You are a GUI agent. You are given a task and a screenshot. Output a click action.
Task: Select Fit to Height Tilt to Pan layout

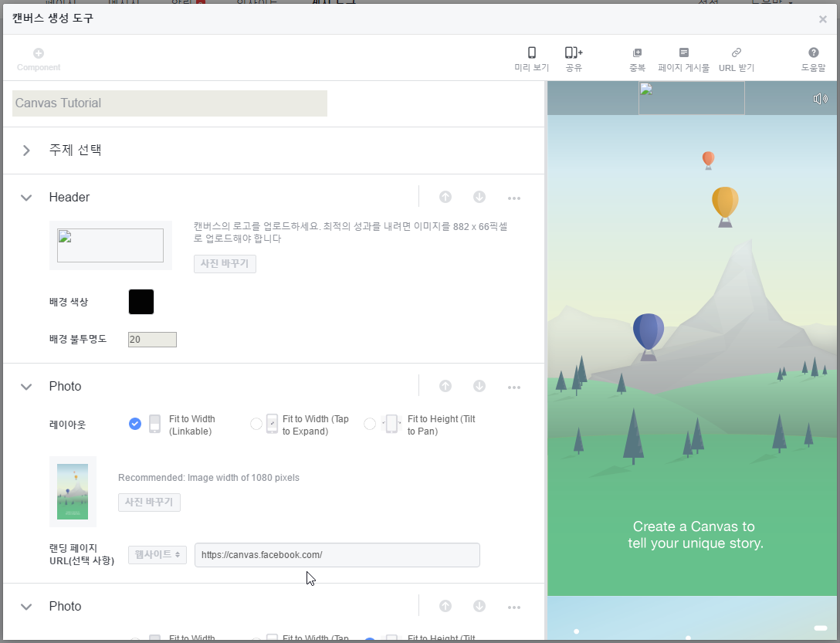tap(369, 424)
